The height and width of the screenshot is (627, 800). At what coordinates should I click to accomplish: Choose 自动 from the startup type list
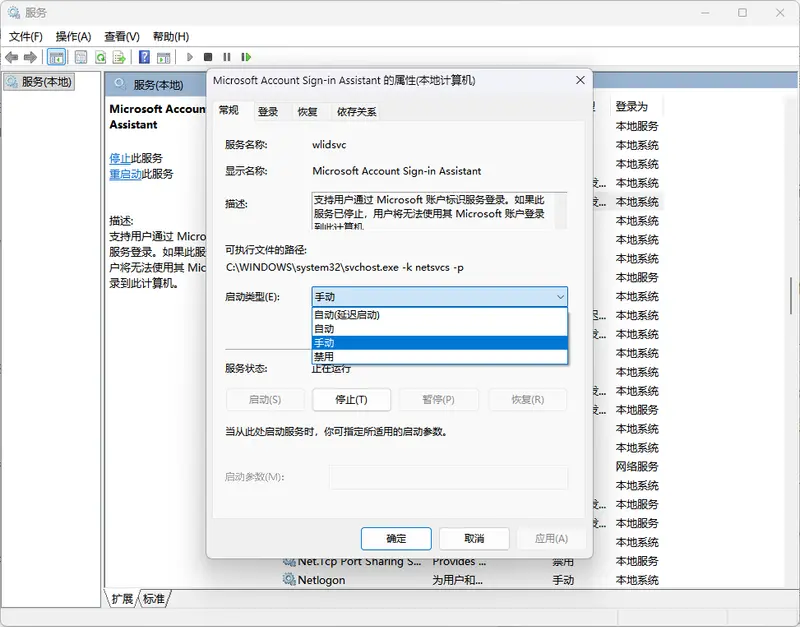coord(440,329)
